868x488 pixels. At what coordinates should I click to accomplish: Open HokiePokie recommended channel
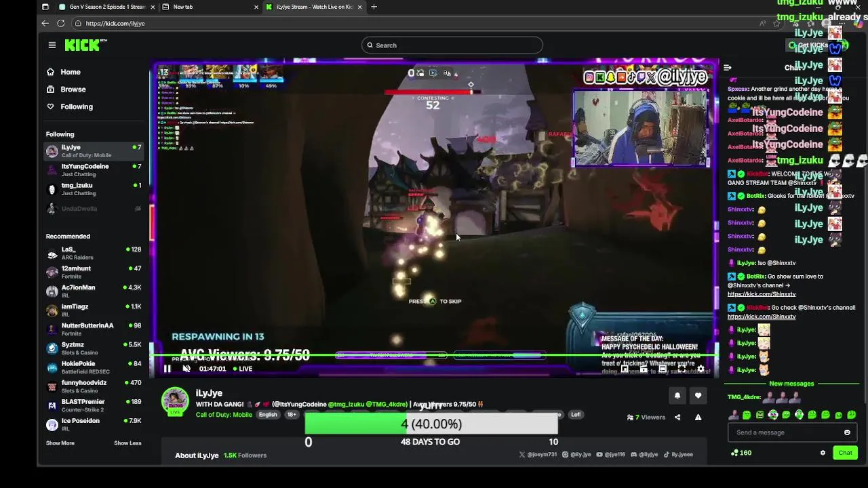(x=94, y=367)
